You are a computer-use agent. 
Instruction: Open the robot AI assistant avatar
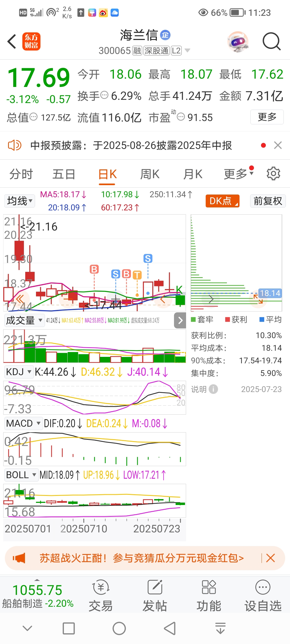[x=238, y=42]
